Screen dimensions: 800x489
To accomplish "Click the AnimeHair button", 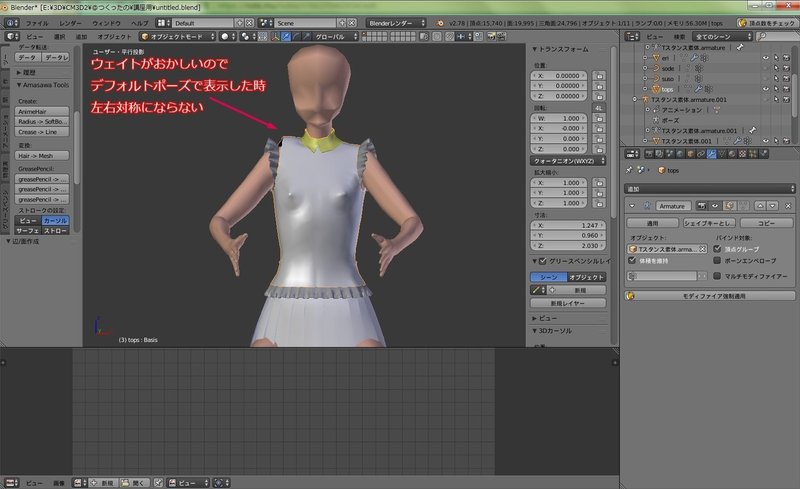I will click(42, 112).
